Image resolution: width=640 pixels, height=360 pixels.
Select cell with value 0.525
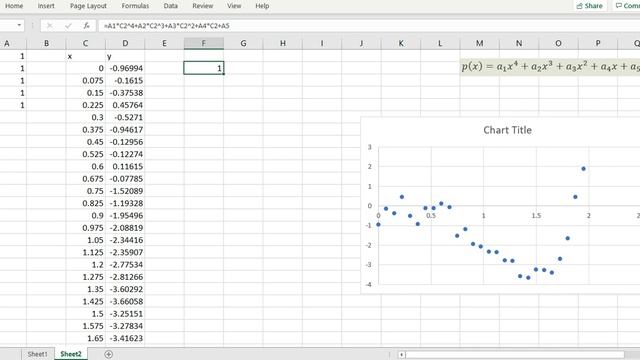click(x=85, y=154)
